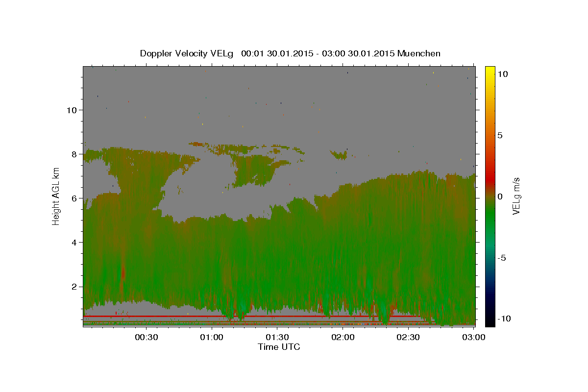This screenshot has width=588, height=392.
Task: Click the colorbar value -10 label
Action: (x=504, y=318)
